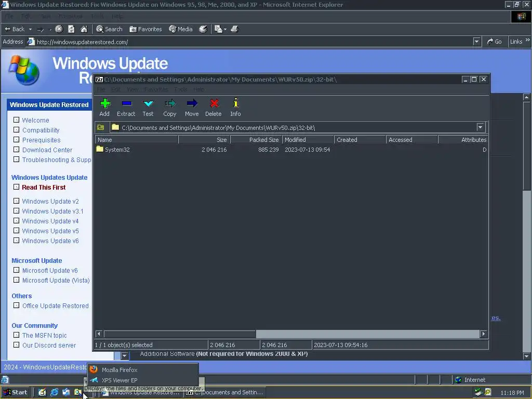Sort by the Packed Size column header
The image size is (532, 399).
[x=256, y=140]
